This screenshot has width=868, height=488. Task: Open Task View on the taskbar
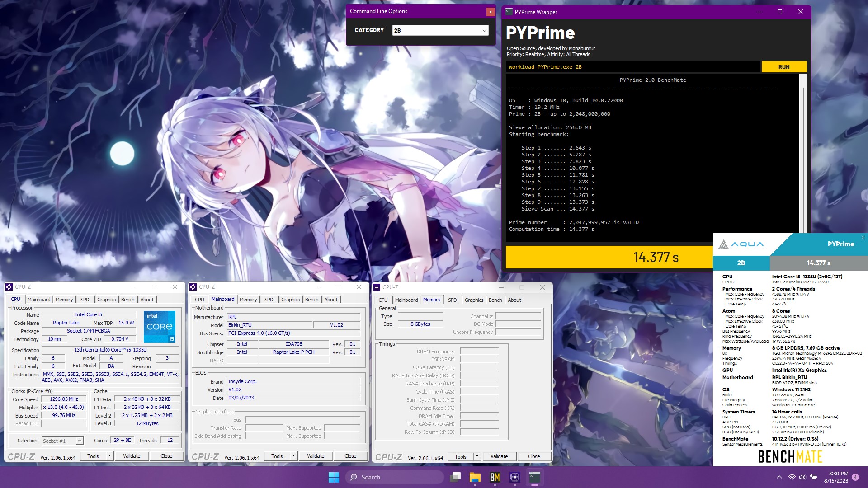455,477
